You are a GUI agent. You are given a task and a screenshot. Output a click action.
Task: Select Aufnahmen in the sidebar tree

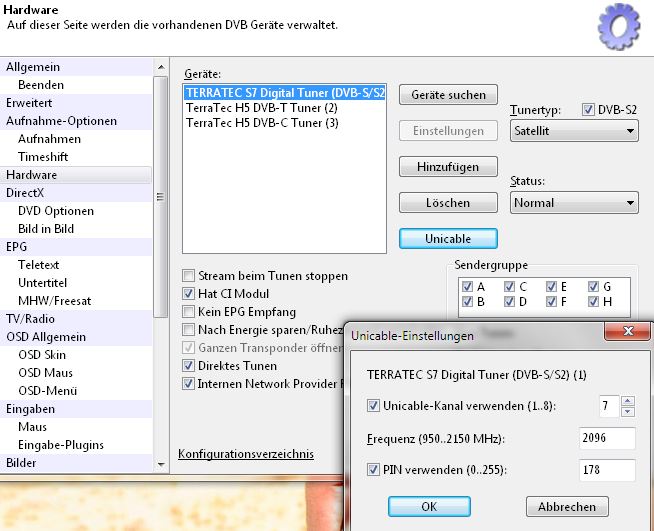49,139
